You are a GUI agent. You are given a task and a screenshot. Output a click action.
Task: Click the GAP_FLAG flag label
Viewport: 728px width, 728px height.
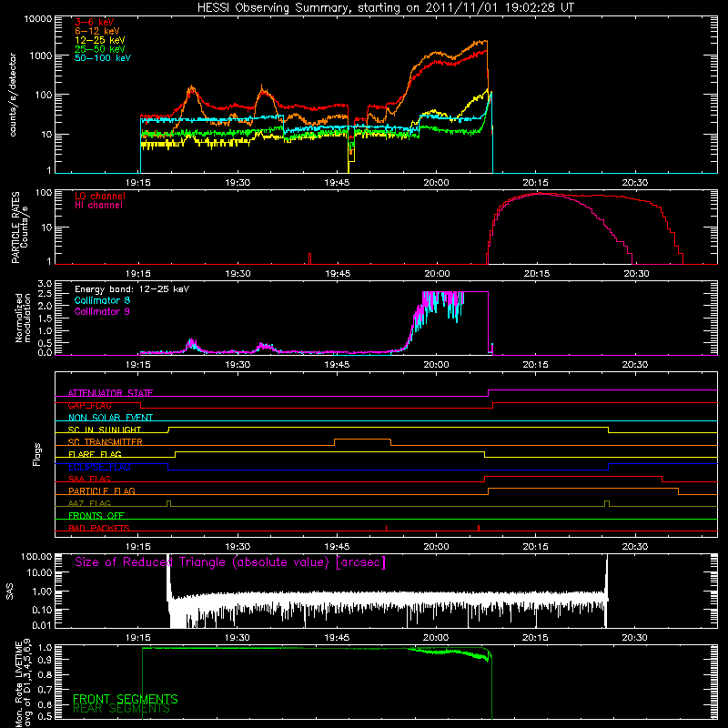pyautogui.click(x=89, y=405)
